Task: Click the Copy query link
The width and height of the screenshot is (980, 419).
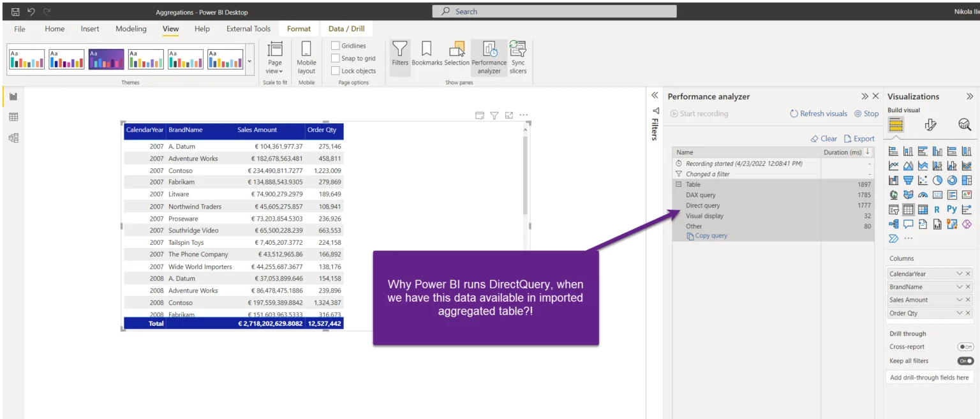Action: pyautogui.click(x=707, y=236)
